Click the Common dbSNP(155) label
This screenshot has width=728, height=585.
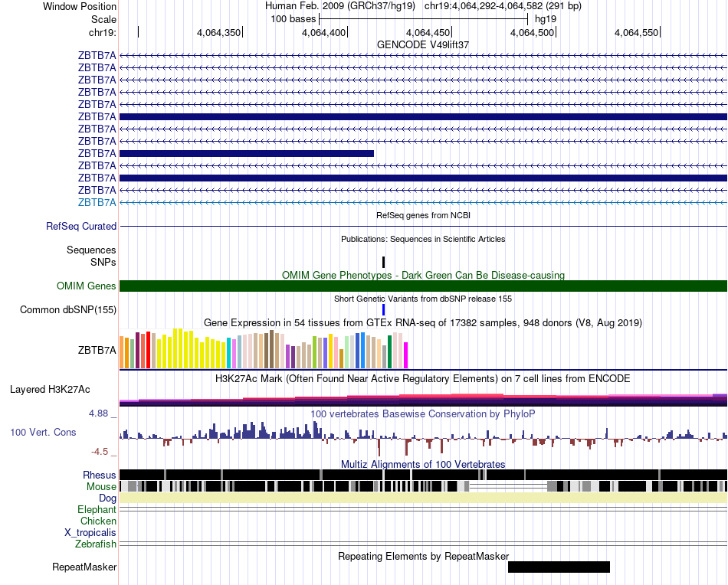[68, 309]
